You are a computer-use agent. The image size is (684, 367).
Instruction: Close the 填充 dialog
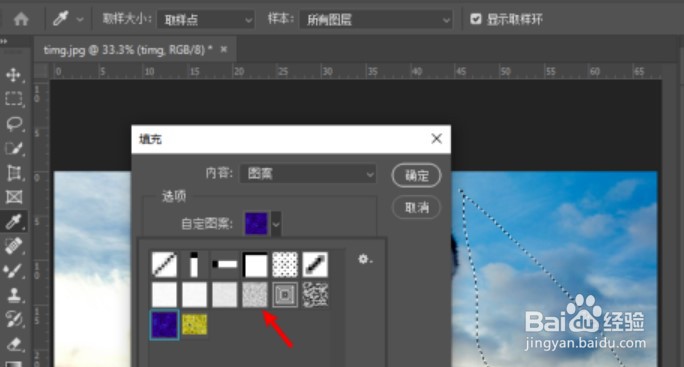[436, 139]
